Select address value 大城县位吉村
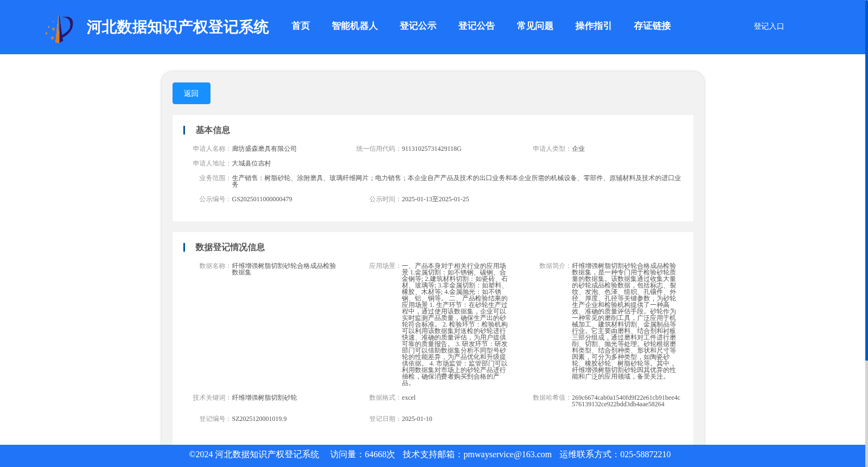 pyautogui.click(x=251, y=163)
